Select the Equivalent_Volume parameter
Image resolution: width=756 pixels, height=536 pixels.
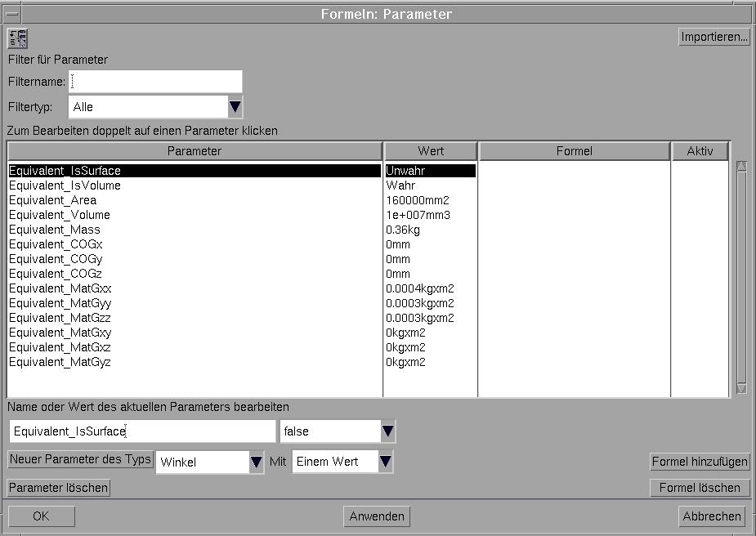click(60, 215)
